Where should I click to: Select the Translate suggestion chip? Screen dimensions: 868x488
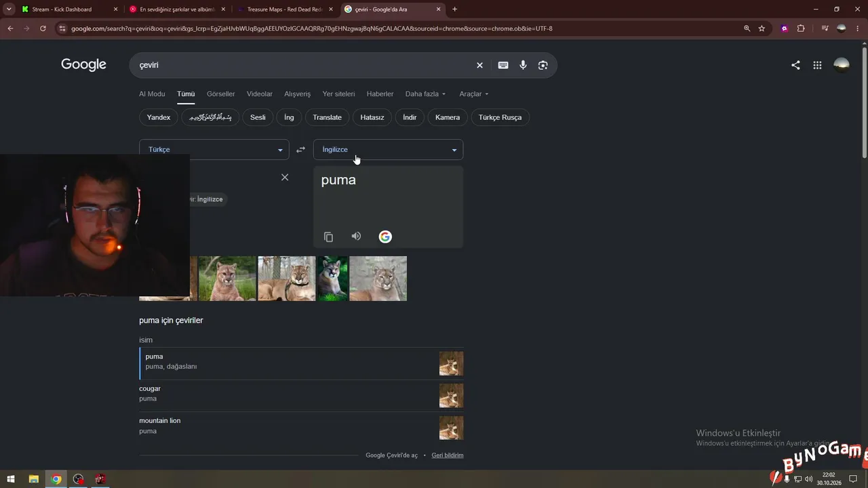tap(327, 117)
